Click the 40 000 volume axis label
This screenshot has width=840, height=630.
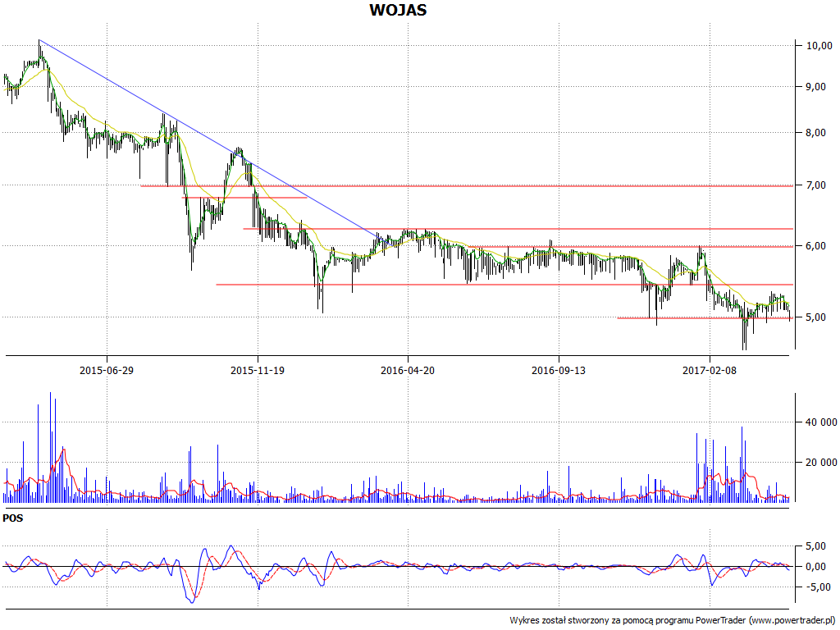821,422
